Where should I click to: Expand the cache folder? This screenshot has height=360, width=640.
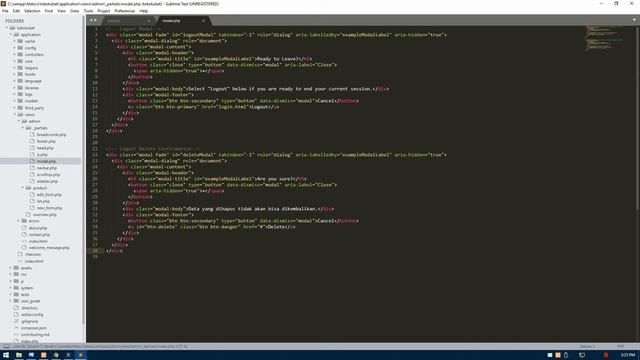(x=15, y=41)
